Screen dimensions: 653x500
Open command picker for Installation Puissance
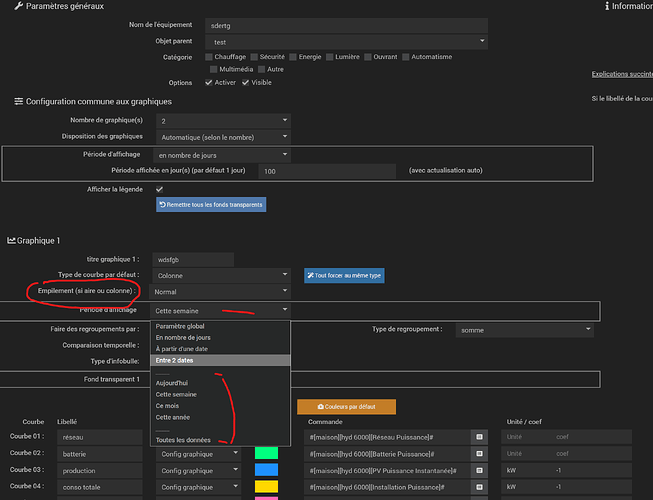[x=478, y=487]
